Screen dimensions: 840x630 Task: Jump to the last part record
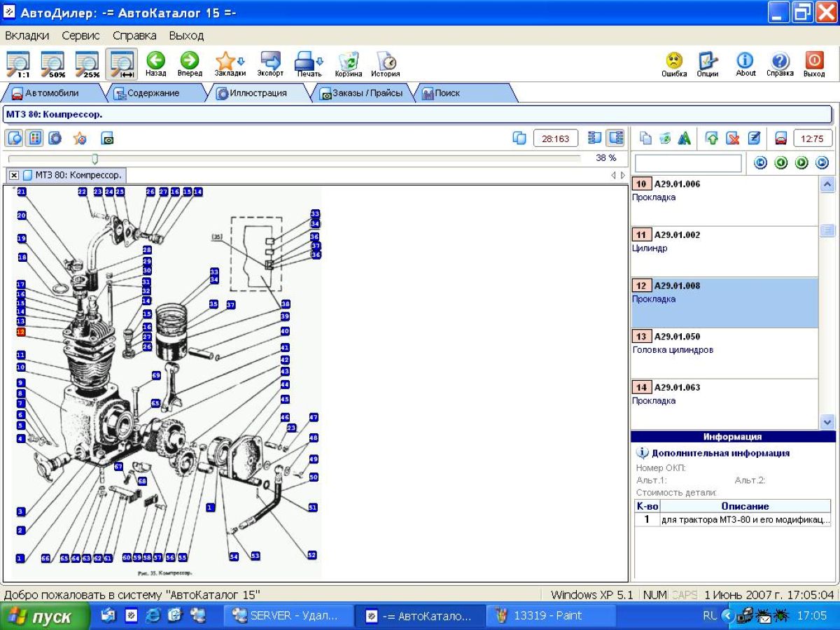click(x=822, y=162)
